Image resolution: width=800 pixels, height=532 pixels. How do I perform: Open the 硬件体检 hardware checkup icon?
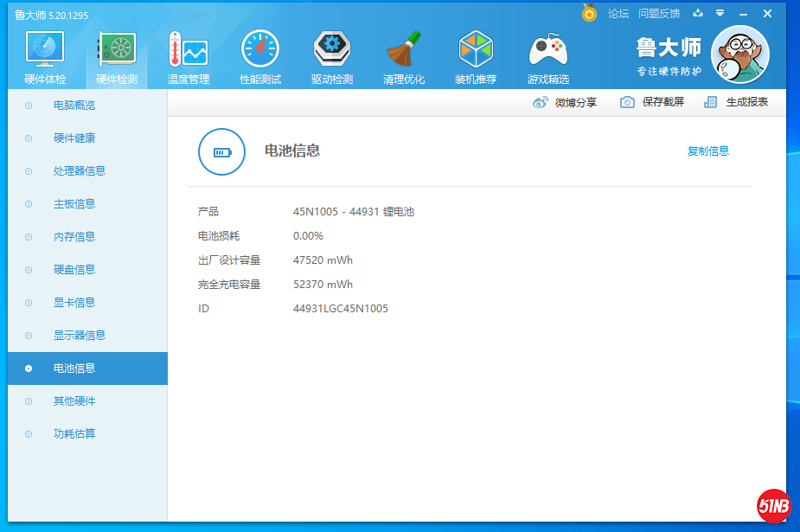(x=45, y=50)
